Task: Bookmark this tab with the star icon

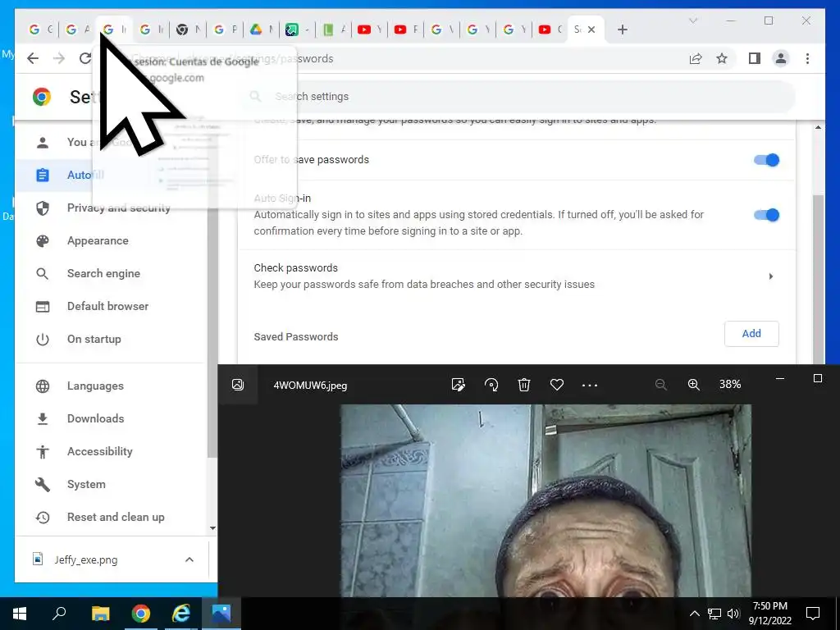Action: (722, 58)
